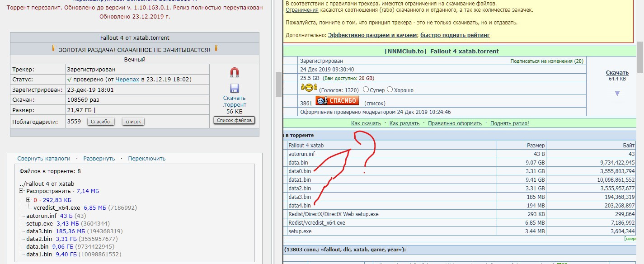Viewport: 644px width, 264px height.
Task: Open the Как скачать help link
Action: pyautogui.click(x=366, y=123)
